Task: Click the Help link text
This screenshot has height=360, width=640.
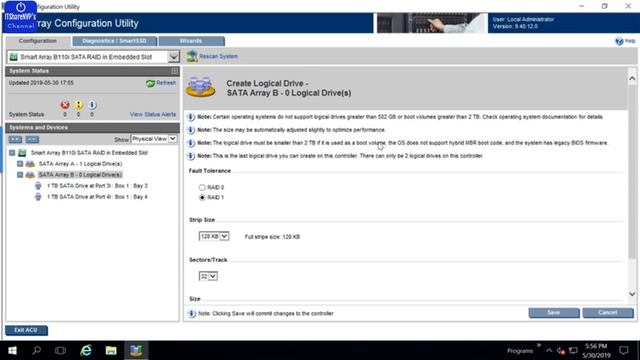Action: (x=630, y=41)
